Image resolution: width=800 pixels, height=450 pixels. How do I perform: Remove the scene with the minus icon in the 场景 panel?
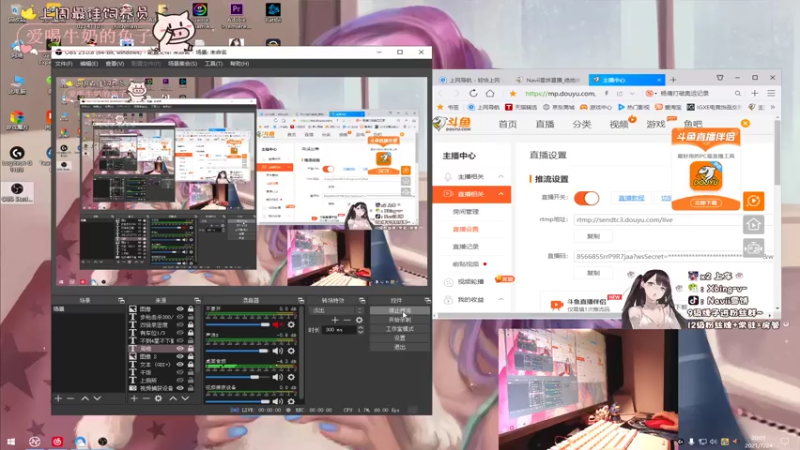(70, 398)
